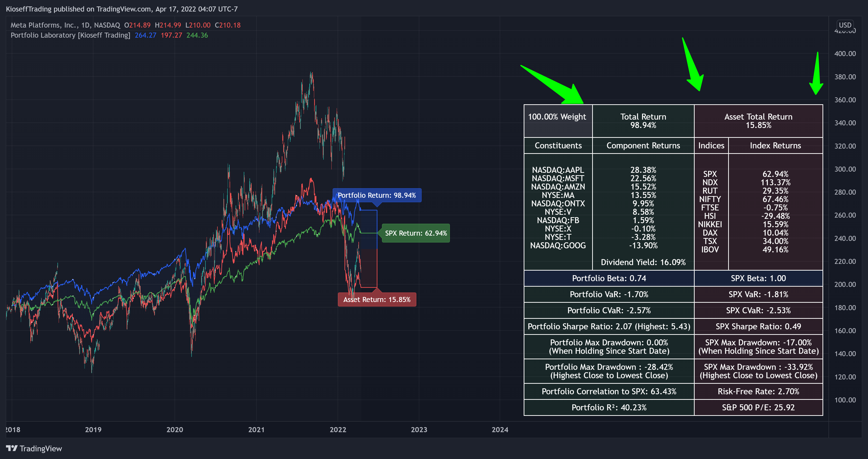
Task: Click the Indices column header
Action: tap(711, 145)
